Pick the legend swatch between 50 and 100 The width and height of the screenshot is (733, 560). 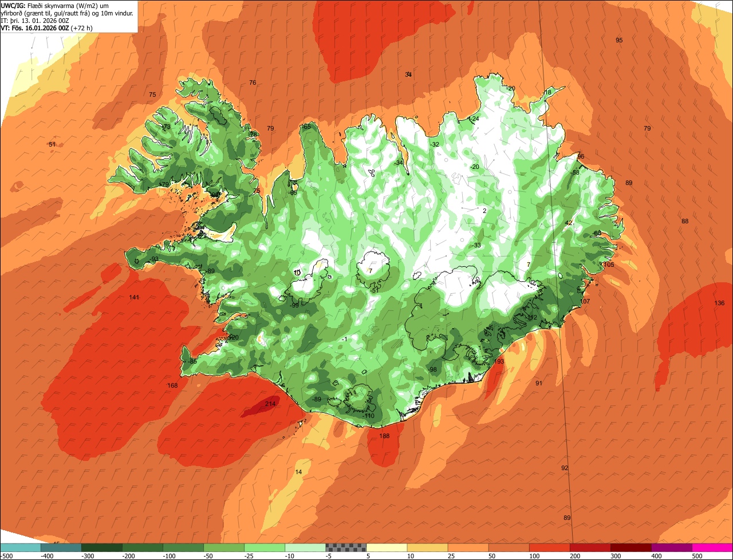pos(509,547)
